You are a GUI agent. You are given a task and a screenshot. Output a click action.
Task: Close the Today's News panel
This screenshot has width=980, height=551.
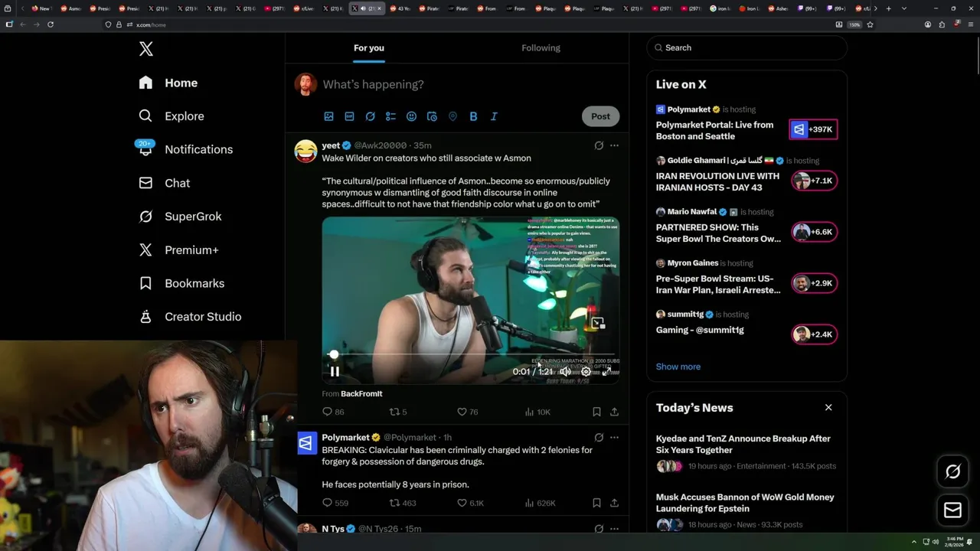click(828, 407)
